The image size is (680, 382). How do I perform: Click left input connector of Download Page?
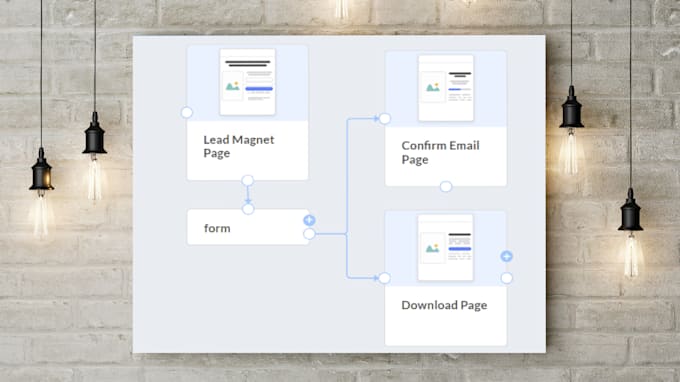[x=385, y=278]
